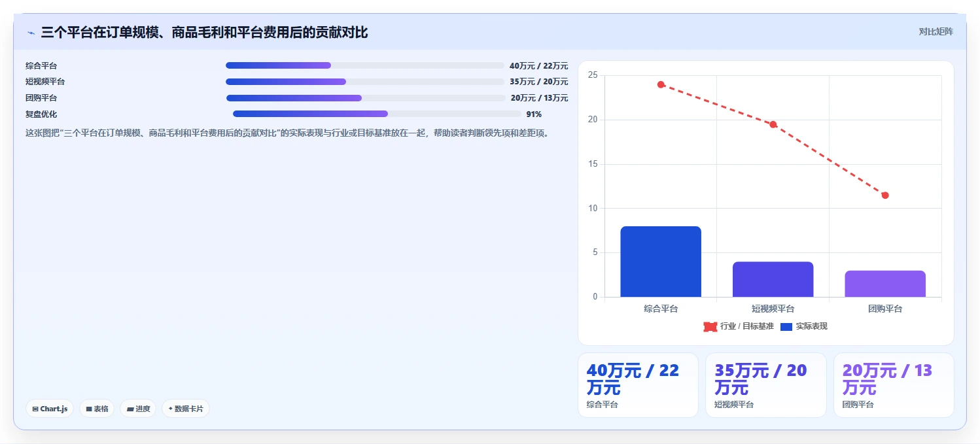Screen dimensions: 980x444
Task: Click the Chart.js chip
Action: [50, 409]
